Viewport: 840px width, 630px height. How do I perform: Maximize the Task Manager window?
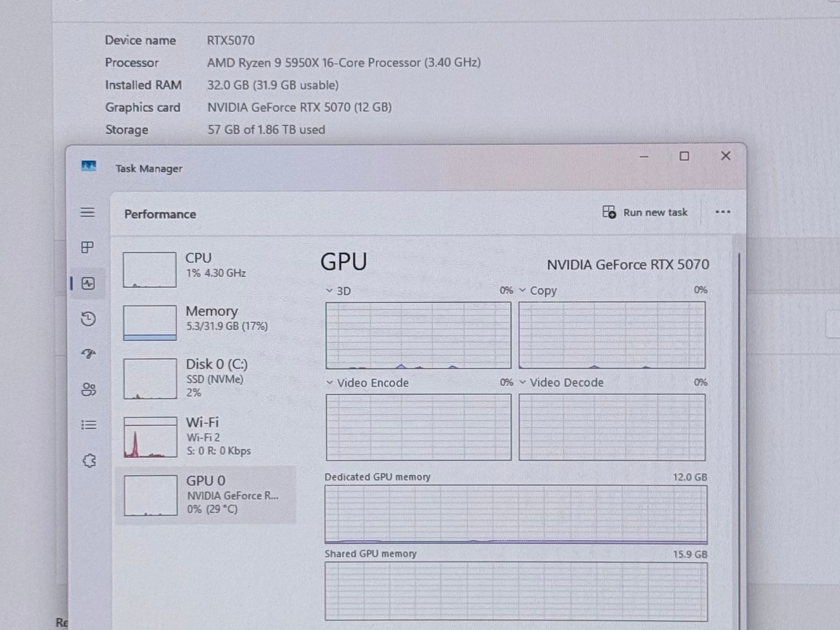[684, 156]
